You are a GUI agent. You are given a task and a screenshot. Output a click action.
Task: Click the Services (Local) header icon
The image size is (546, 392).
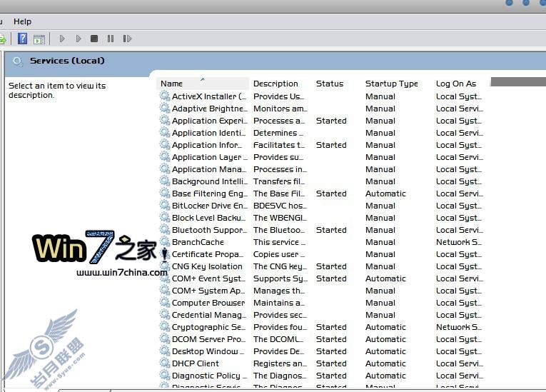pos(18,61)
